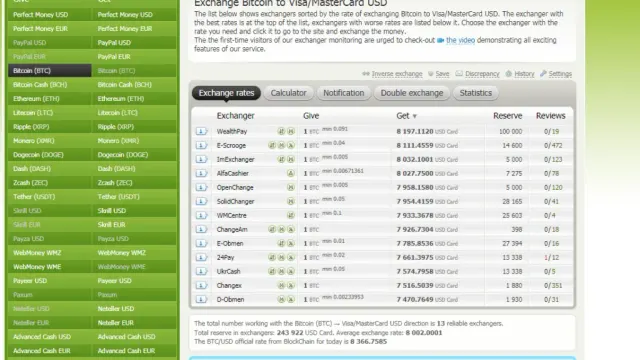Open info icon for UkrCash row
640x360 pixels.
click(x=201, y=271)
